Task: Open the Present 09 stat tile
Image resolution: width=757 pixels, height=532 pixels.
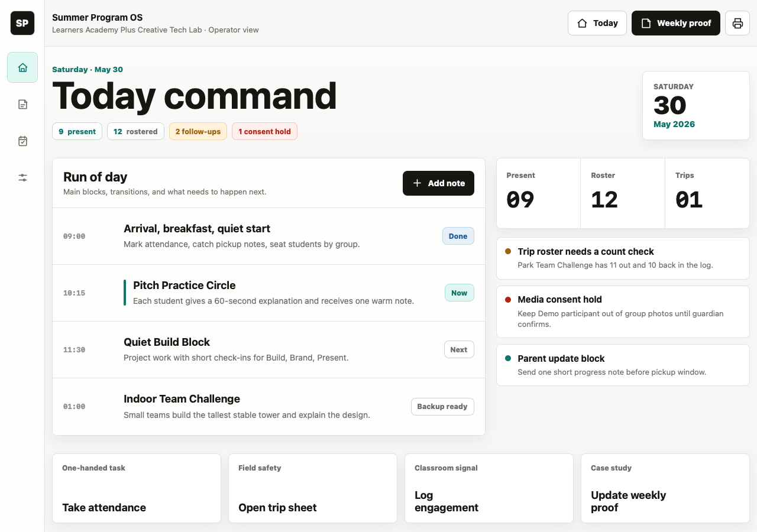Action: point(538,193)
